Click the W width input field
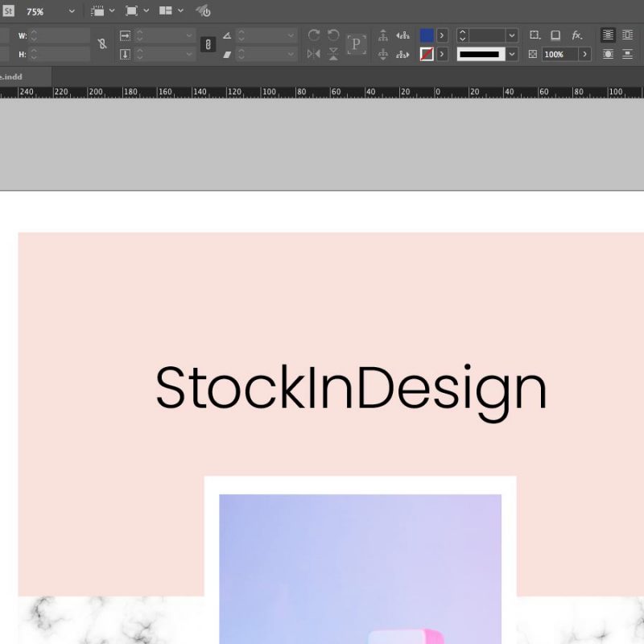 tap(60, 35)
